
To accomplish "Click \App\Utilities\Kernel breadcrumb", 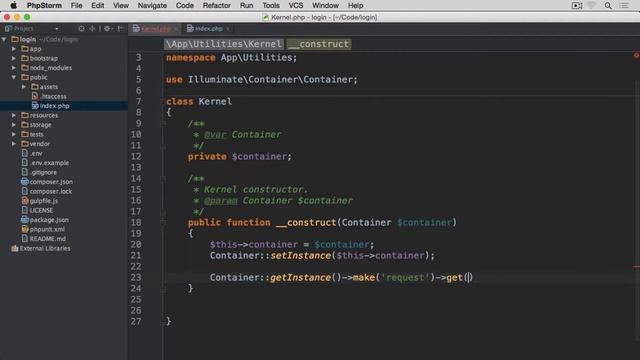I will (224, 44).
